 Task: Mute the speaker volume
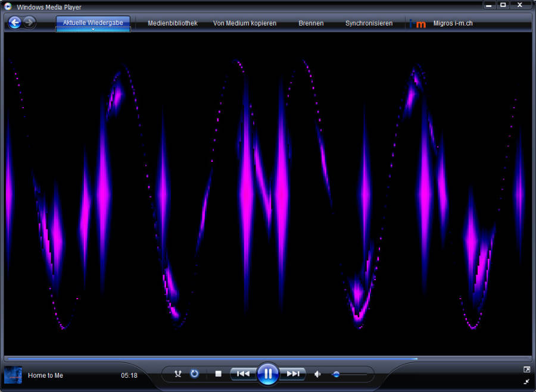pos(317,374)
